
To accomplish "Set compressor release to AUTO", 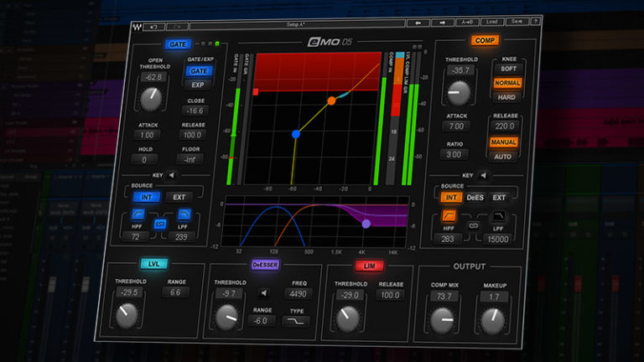I will pyautogui.click(x=505, y=157).
